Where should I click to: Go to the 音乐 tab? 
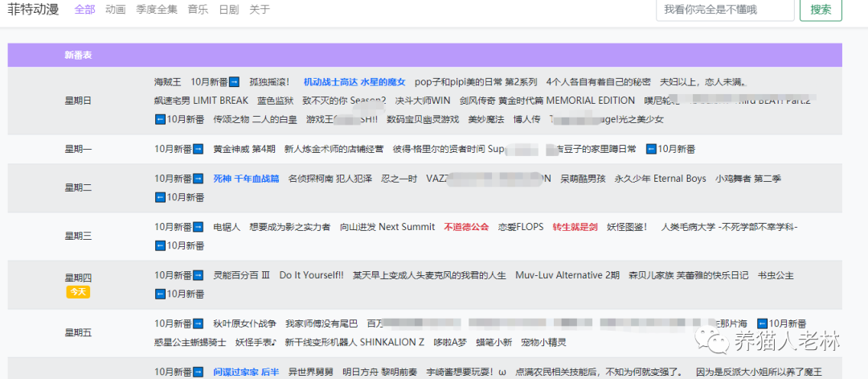click(x=199, y=10)
